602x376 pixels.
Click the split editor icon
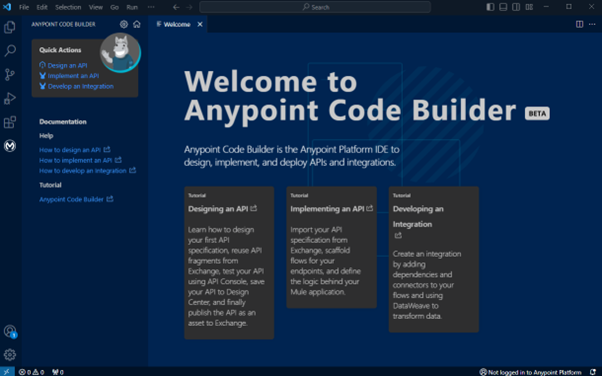click(x=580, y=24)
